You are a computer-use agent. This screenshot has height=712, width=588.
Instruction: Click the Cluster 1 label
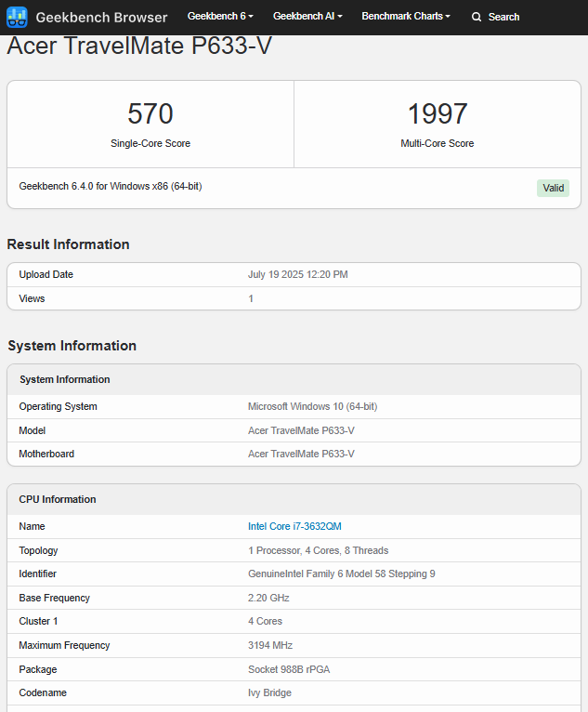pos(39,621)
